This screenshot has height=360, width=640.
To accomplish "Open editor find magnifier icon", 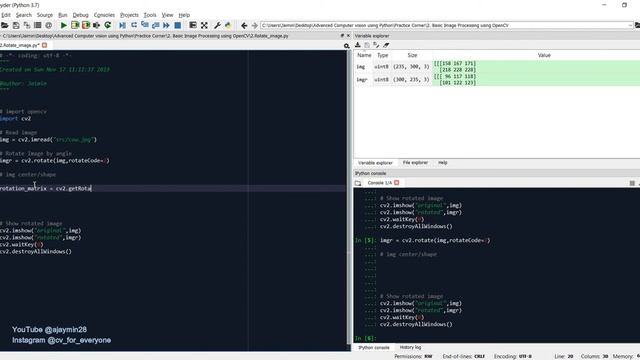I will click(347, 46).
